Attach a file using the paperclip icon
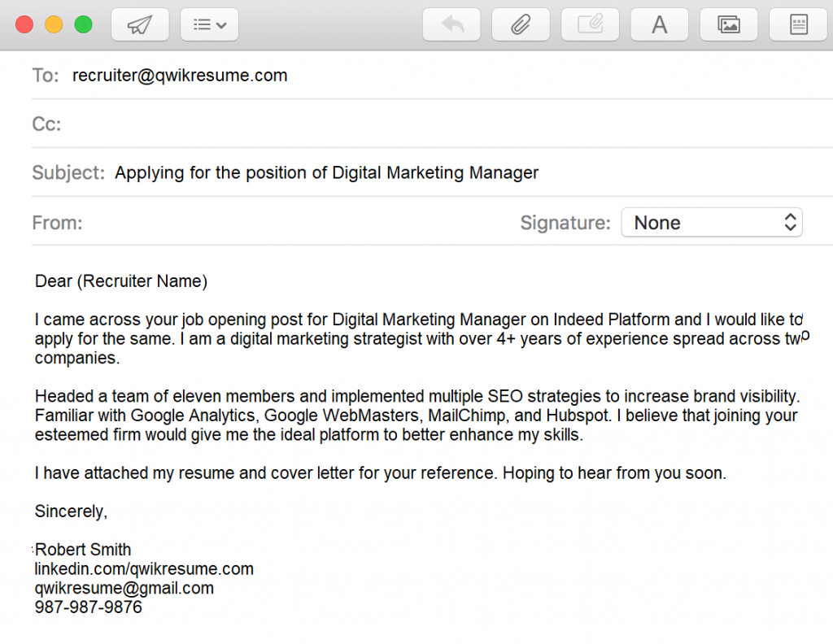Screen dimensions: 833x644 [x=521, y=24]
